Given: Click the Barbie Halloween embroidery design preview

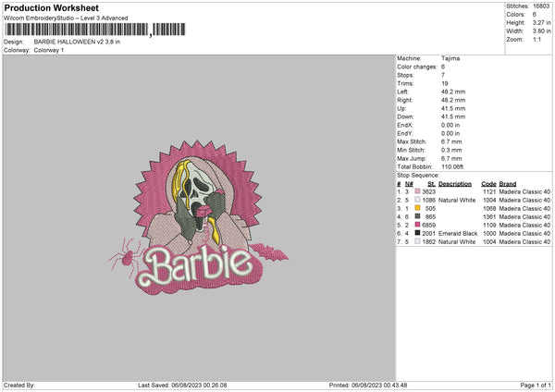Looking at the screenshot, I should point(199,217).
